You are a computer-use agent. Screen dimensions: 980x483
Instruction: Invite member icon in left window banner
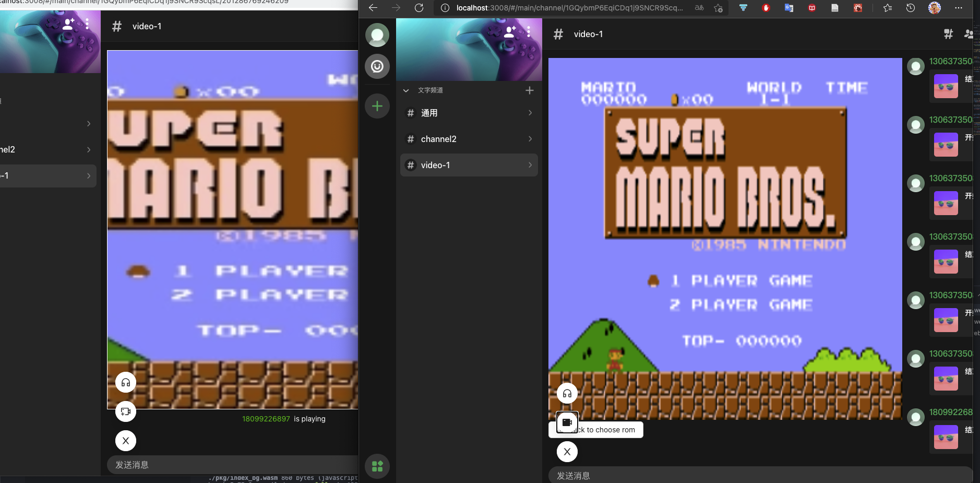[x=68, y=24]
